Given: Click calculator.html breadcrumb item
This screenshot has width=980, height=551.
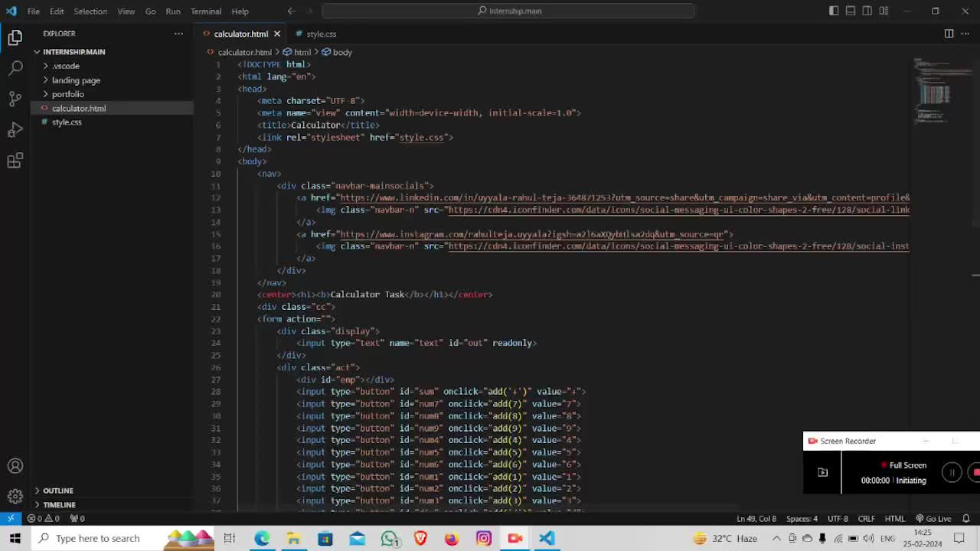Looking at the screenshot, I should (239, 52).
